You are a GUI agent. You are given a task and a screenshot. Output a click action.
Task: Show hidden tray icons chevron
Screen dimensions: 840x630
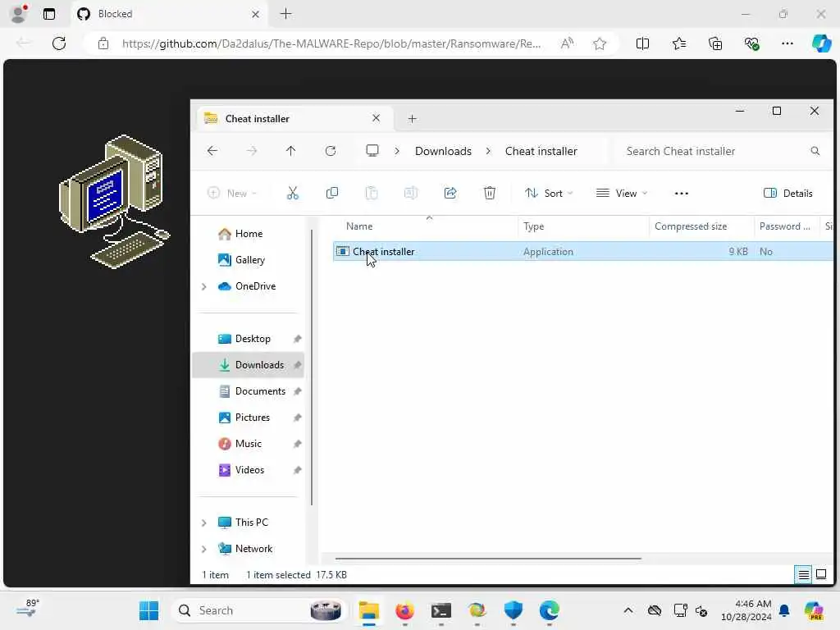[x=628, y=610]
